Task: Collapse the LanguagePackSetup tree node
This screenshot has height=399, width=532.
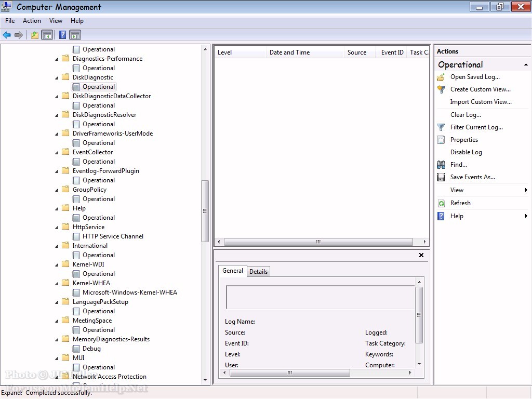Action: tap(57, 302)
